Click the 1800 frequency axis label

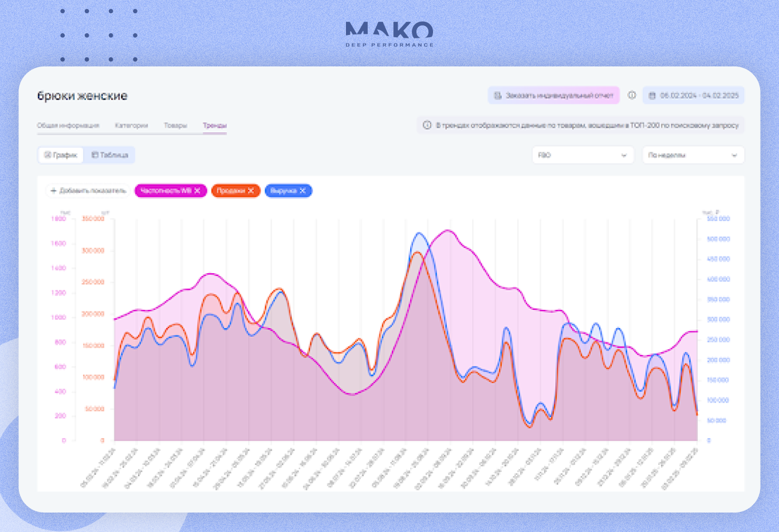[59, 219]
